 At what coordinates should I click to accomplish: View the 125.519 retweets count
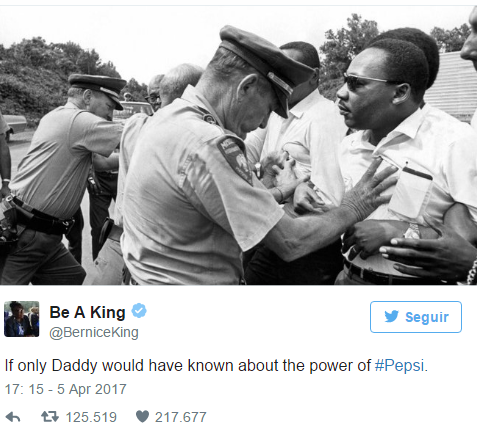(91, 417)
